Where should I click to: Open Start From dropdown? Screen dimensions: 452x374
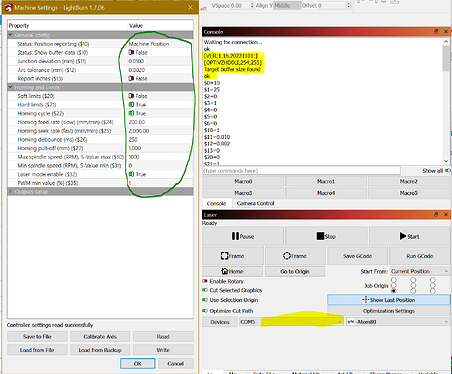pos(420,271)
